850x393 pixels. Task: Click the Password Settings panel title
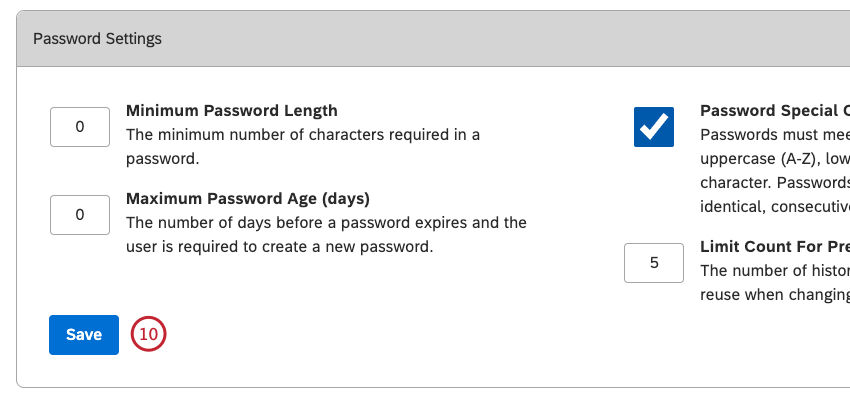click(98, 39)
